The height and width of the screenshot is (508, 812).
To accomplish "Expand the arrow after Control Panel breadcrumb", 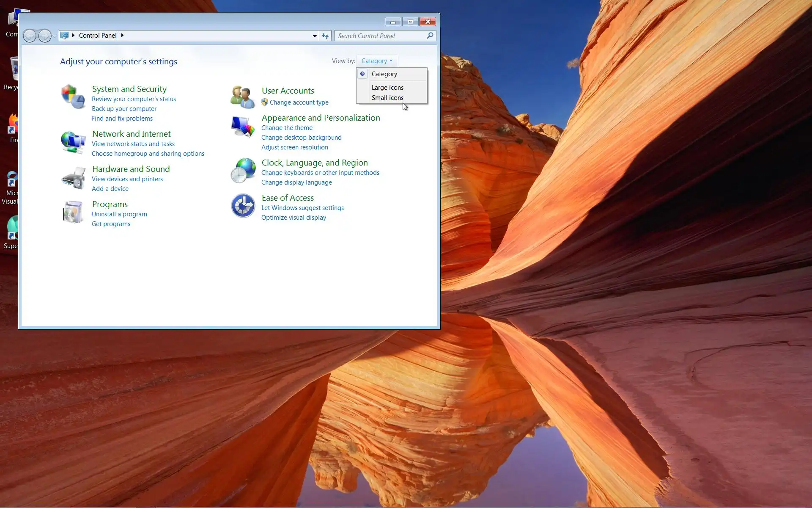I will click(x=122, y=36).
